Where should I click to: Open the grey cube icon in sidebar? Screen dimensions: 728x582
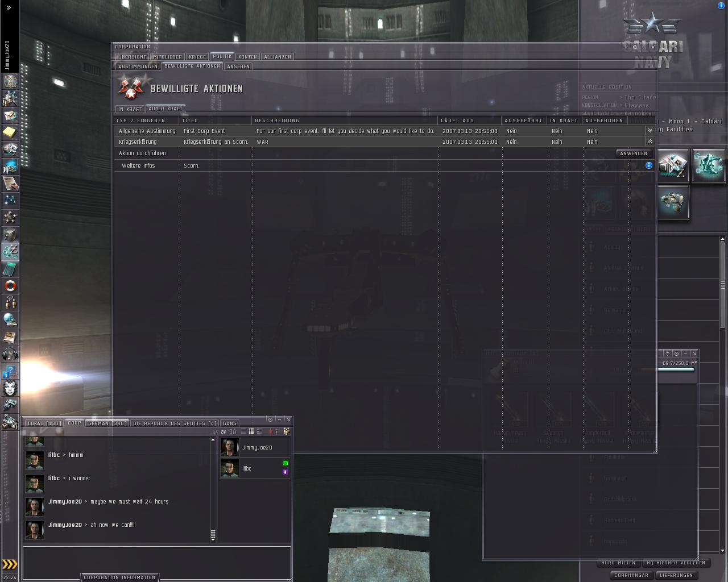10,234
